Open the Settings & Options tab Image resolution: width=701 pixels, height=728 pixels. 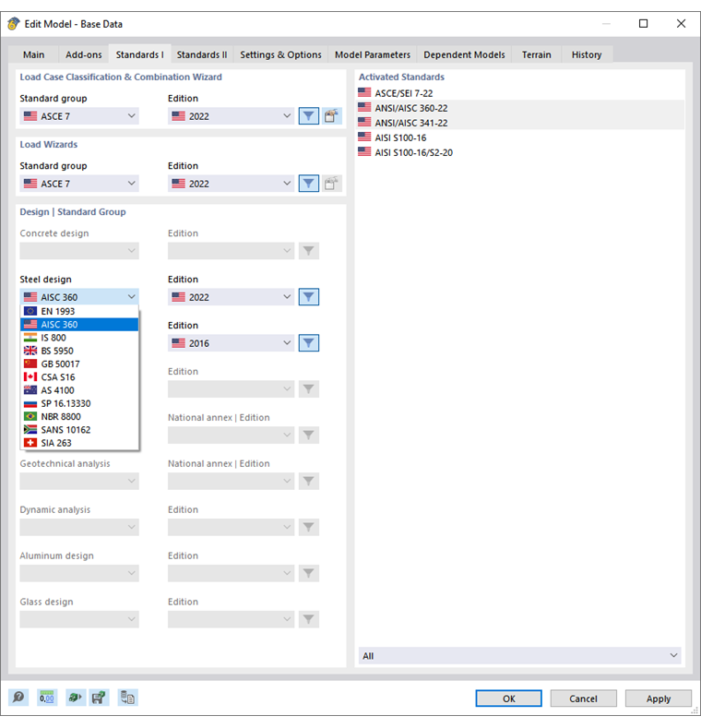click(280, 54)
